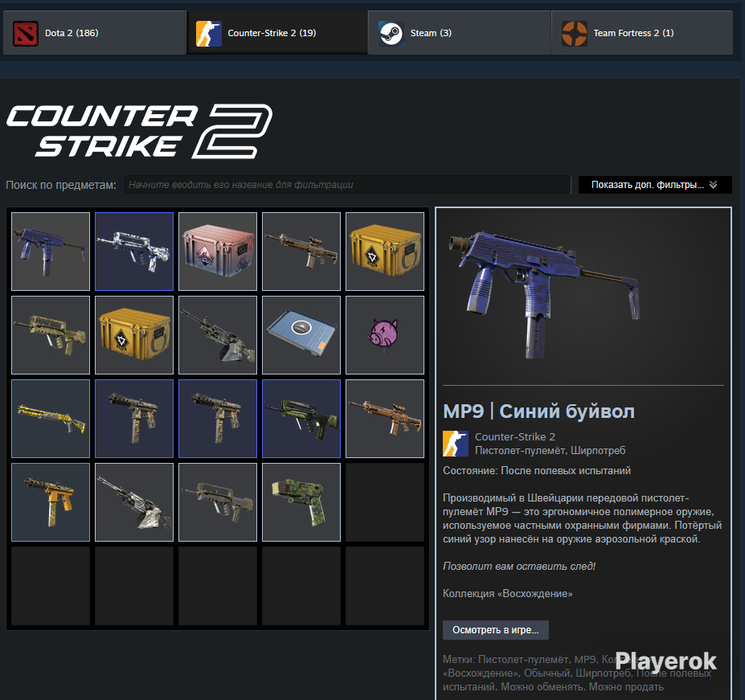Select the green camo pistol item

tap(301, 502)
